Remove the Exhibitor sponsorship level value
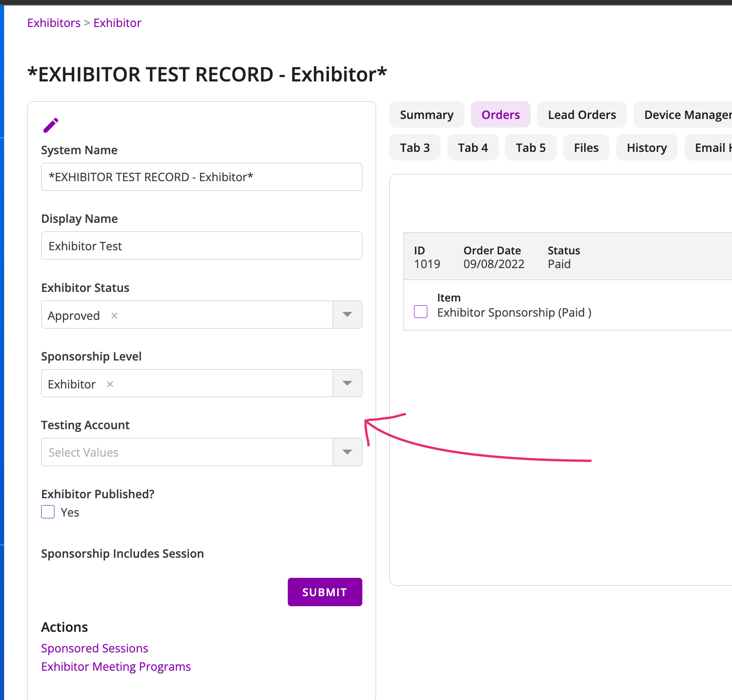 (110, 384)
